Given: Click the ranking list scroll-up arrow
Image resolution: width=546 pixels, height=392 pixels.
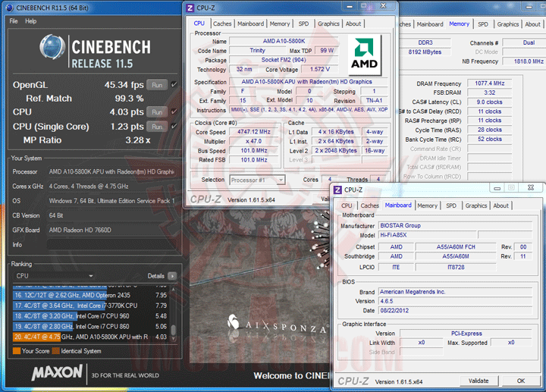Looking at the screenshot, I should 174,290.
